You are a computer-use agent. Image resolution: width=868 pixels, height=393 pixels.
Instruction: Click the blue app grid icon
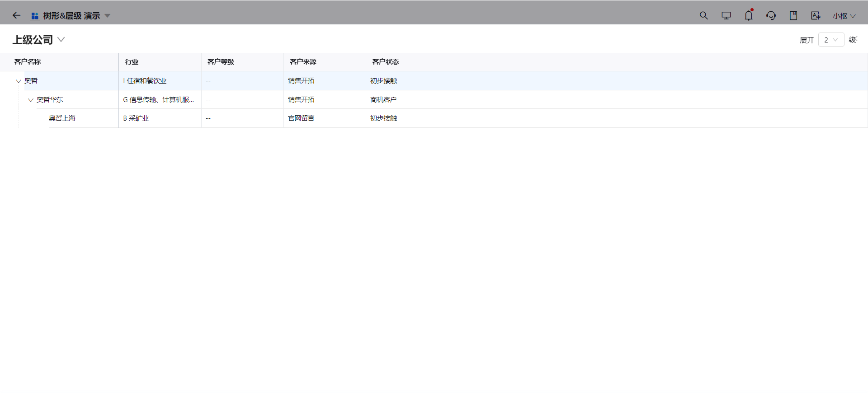[x=35, y=16]
